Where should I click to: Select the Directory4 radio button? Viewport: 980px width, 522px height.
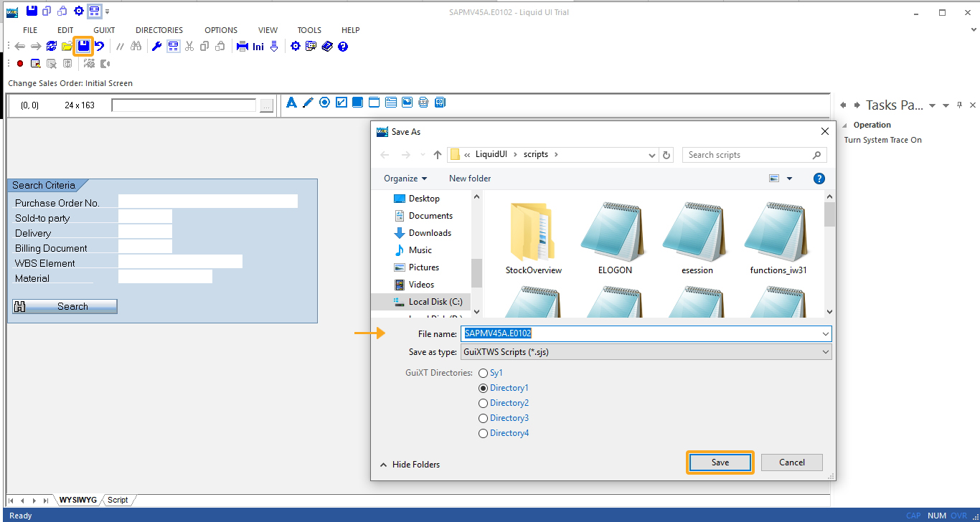(x=484, y=433)
